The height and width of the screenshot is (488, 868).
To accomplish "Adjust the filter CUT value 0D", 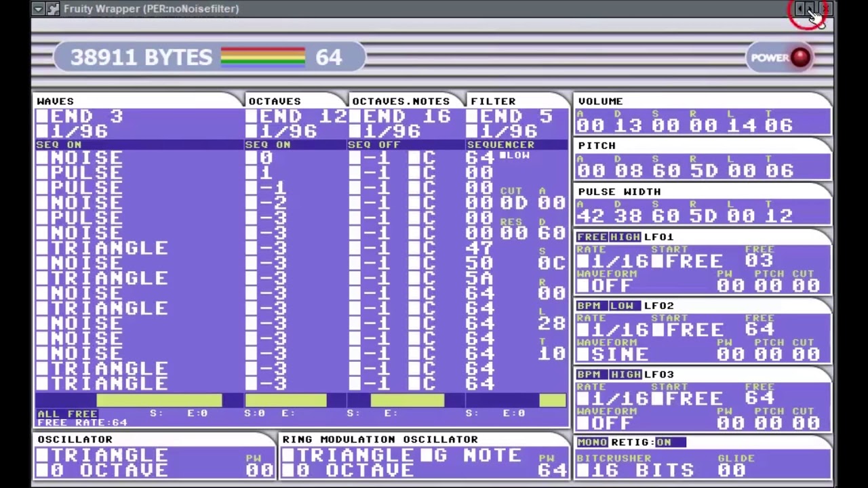I will [514, 203].
